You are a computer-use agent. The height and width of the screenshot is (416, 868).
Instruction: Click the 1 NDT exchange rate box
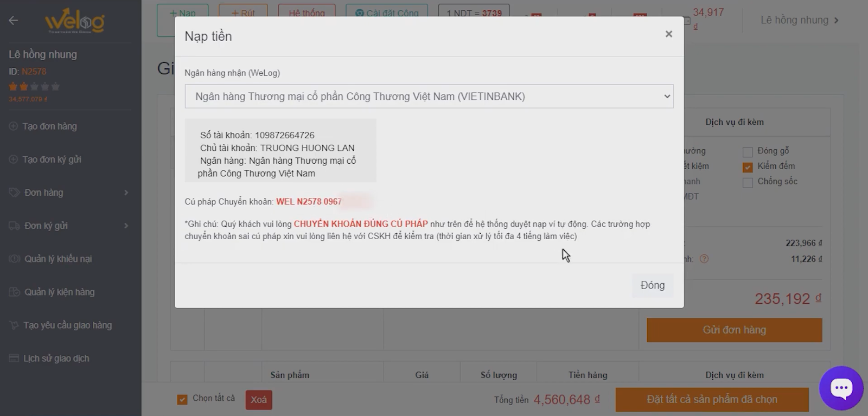474,13
